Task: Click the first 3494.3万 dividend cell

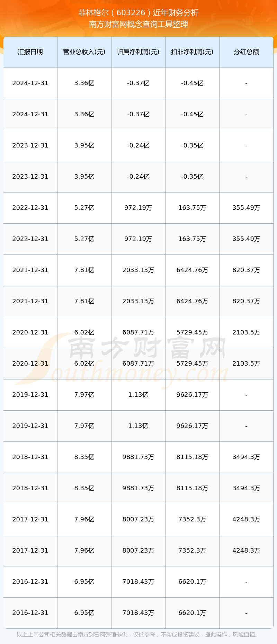Action: tap(246, 457)
